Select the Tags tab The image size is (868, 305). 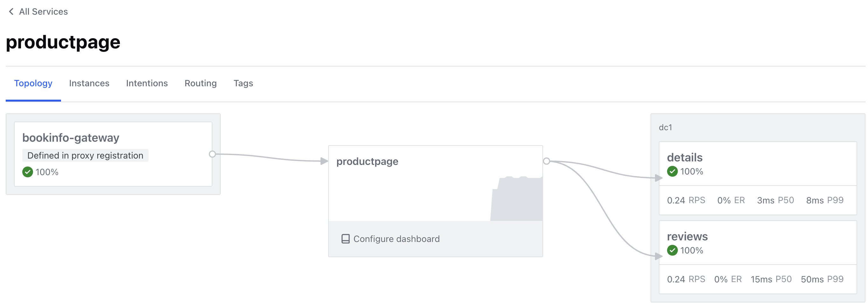click(x=243, y=83)
